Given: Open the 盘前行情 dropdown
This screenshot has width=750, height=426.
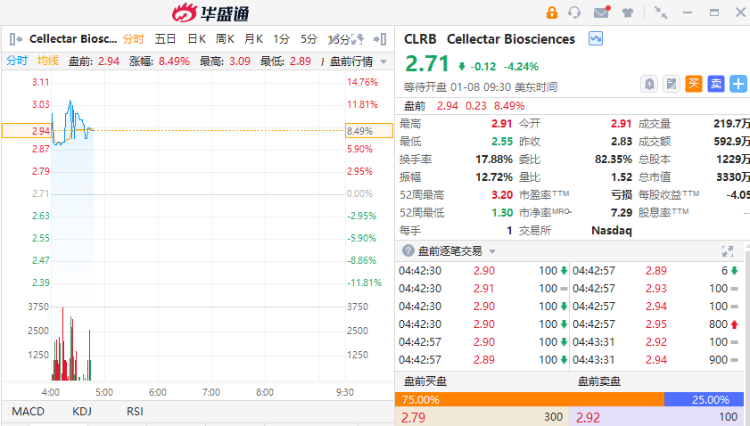Looking at the screenshot, I should click(358, 61).
